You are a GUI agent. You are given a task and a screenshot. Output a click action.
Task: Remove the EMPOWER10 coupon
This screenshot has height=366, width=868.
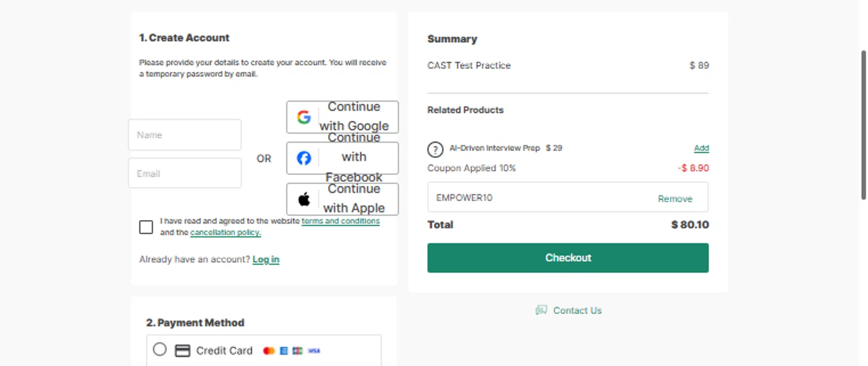pyautogui.click(x=675, y=199)
